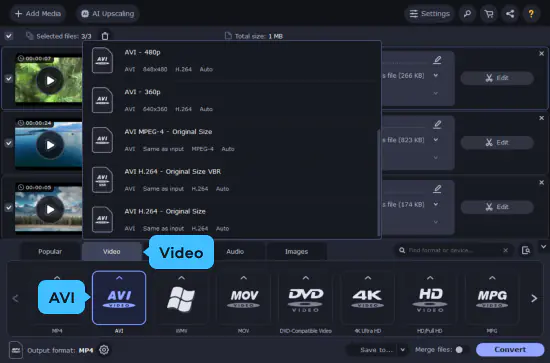Select the MPG video format icon

point(492,298)
